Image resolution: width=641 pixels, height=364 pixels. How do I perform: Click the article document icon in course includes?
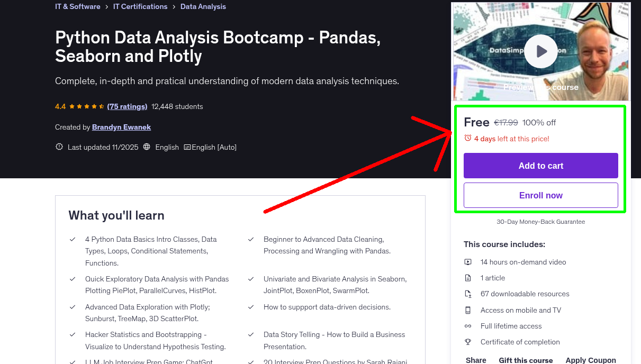click(468, 277)
